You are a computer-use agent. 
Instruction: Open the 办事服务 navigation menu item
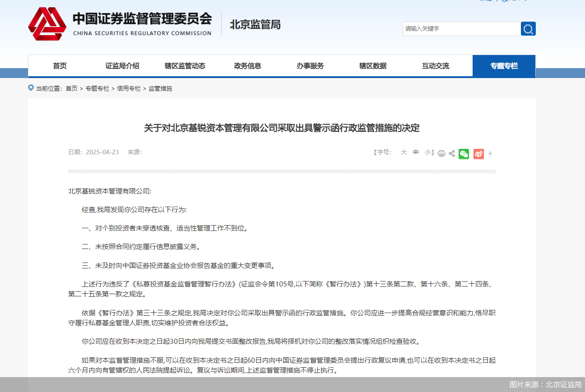310,66
